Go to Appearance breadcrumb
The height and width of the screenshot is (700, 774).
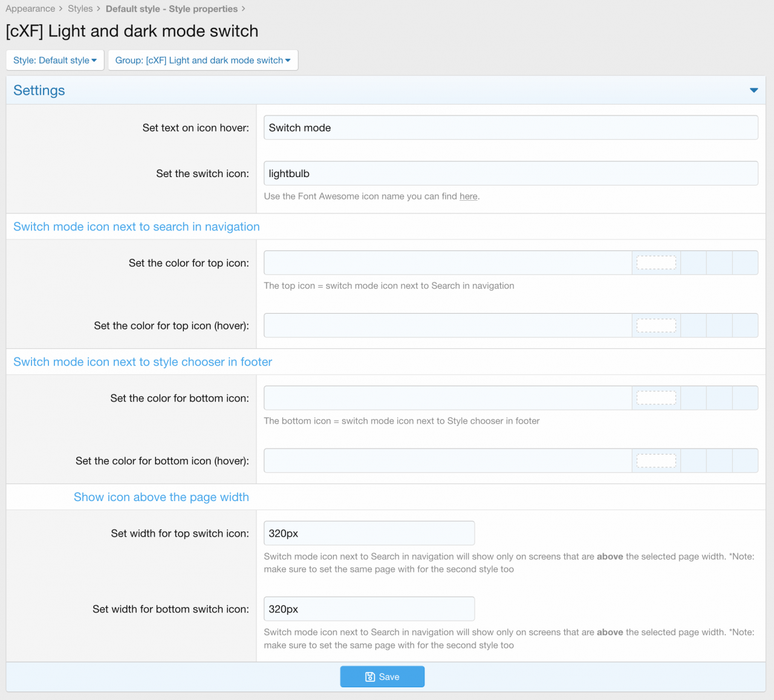tap(30, 8)
